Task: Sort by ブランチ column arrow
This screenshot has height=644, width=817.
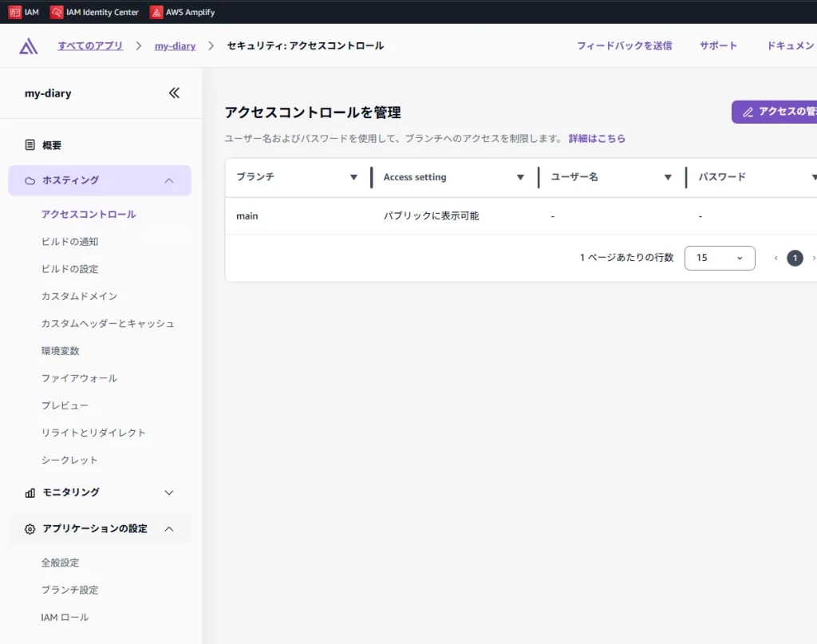Action: coord(353,177)
